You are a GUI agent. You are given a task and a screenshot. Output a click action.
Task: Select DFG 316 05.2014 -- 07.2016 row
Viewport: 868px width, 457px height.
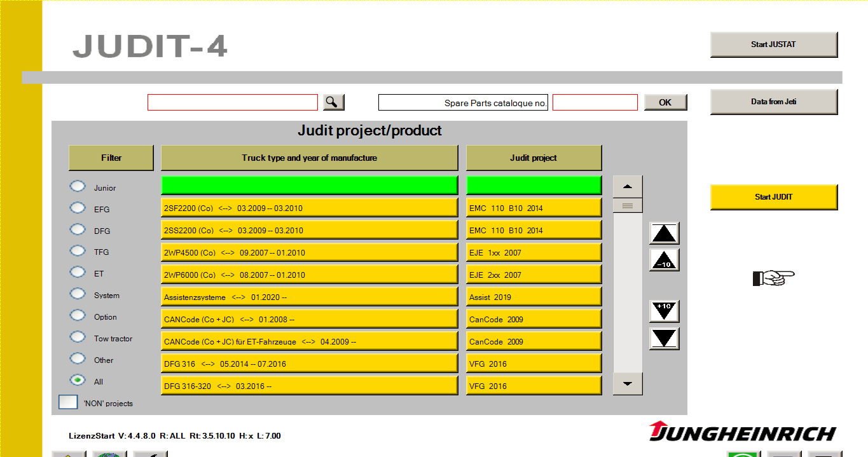309,364
